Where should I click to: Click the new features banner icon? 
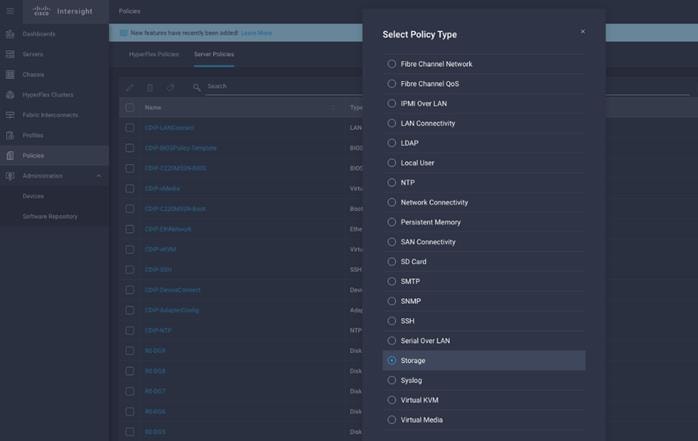point(124,33)
